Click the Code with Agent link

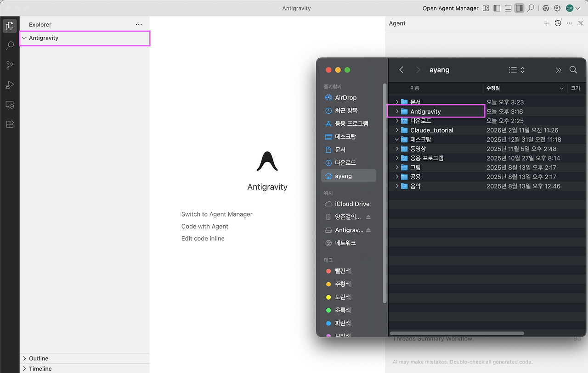(205, 226)
